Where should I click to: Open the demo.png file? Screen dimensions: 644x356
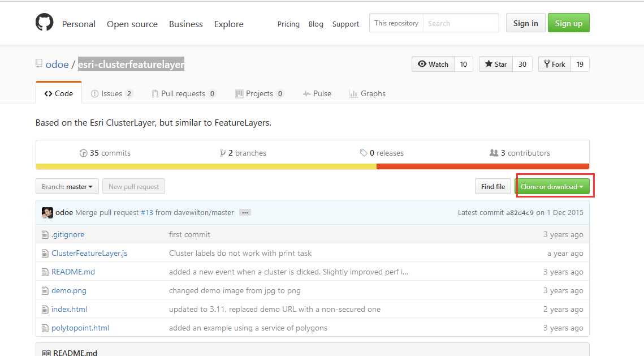69,291
